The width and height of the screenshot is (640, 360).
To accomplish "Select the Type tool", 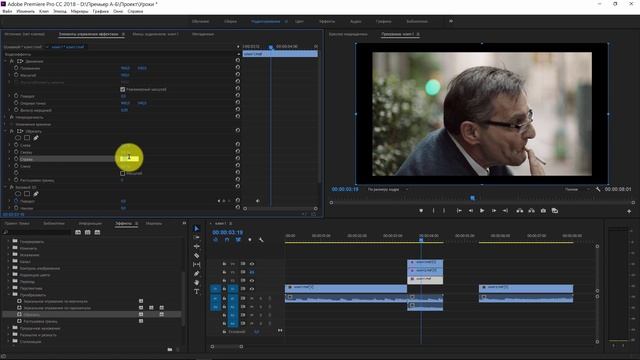I will pos(196,291).
